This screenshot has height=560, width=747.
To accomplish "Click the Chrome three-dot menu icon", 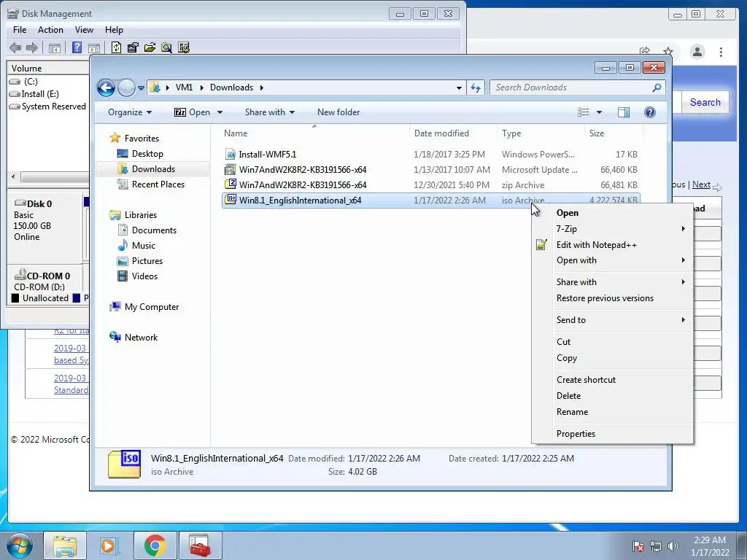I will (721, 52).
